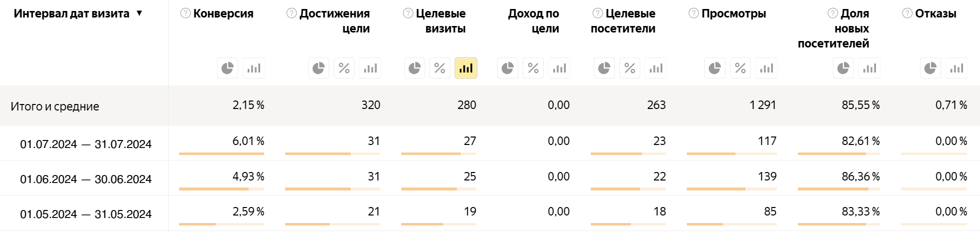This screenshot has width=980, height=233.
Task: Click bar chart icon under Конверсия
Action: (254, 68)
